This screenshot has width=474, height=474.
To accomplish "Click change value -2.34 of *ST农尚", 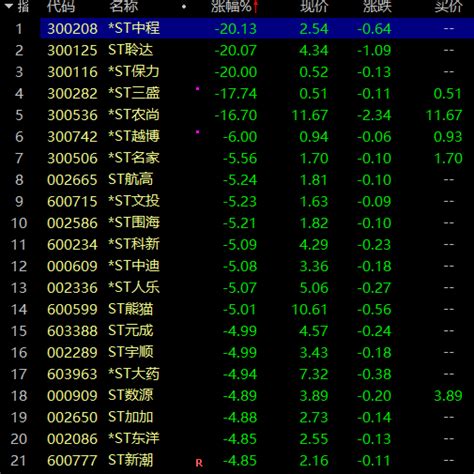I will pos(374,115).
